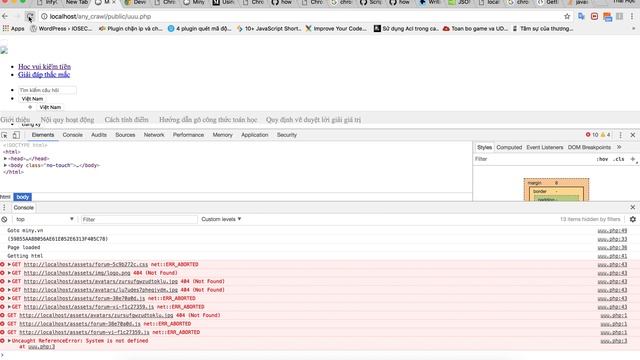Viewport: 640px width, 360px height.
Task: Open the Audits tab
Action: point(99,135)
